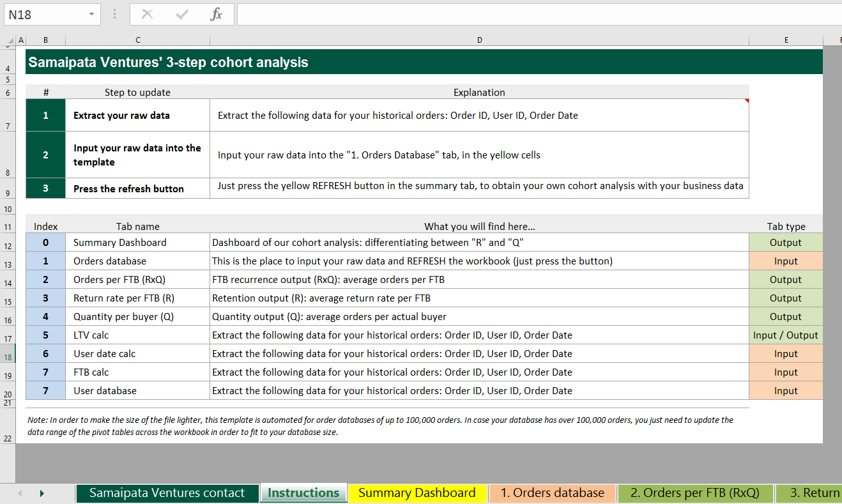The width and height of the screenshot is (842, 504).
Task: Select the Instructions sheet tab
Action: coord(303,493)
